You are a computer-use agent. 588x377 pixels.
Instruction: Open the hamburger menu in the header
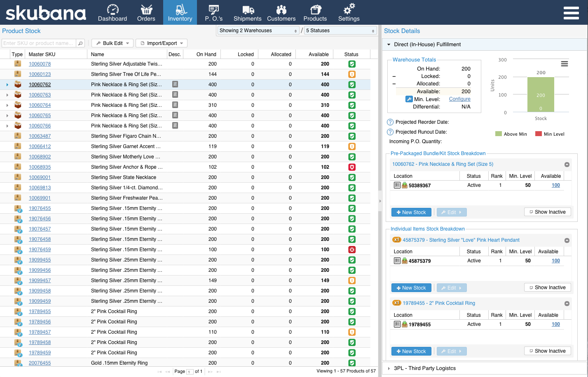point(571,13)
